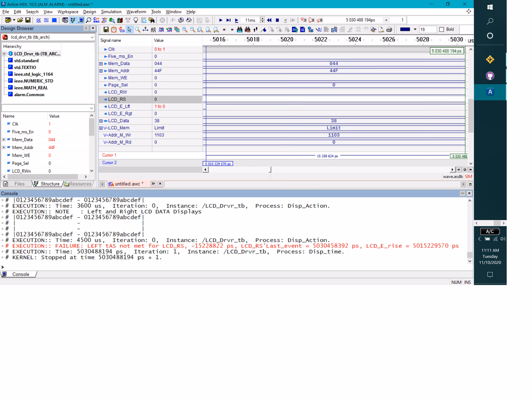532x399 pixels.
Task: Select the measurement mode icon with the T arrow
Action: coord(145,29)
